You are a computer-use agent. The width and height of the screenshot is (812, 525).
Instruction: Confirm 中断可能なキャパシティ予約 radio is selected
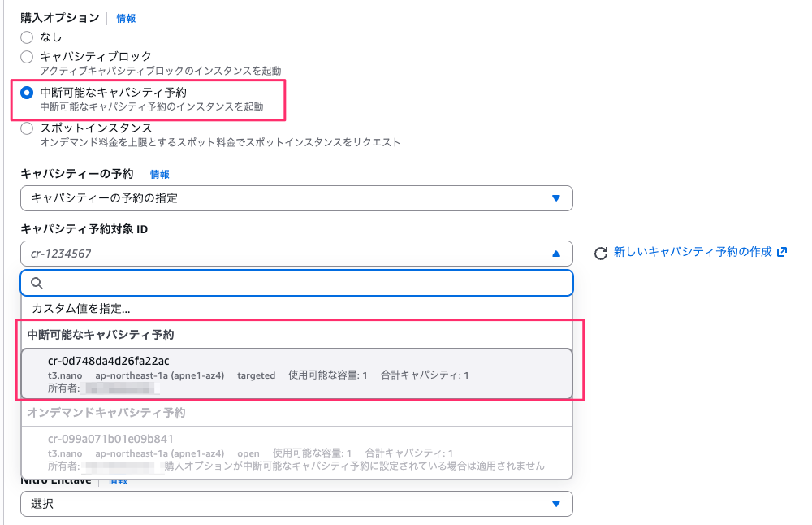point(26,91)
